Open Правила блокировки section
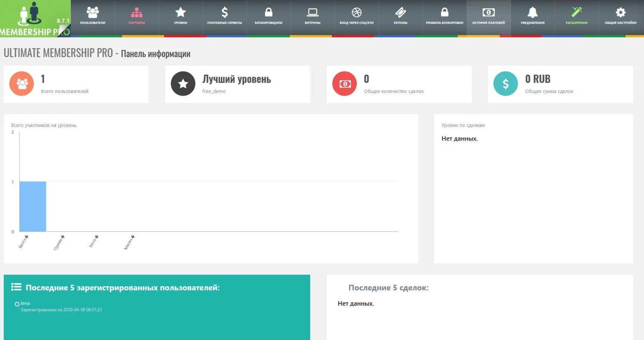The image size is (644, 340). click(444, 17)
